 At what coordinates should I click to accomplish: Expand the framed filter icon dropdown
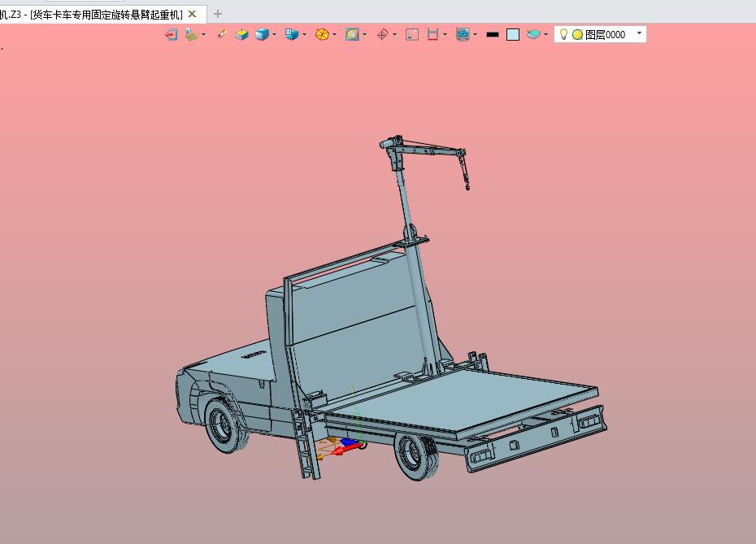pyautogui.click(x=364, y=34)
